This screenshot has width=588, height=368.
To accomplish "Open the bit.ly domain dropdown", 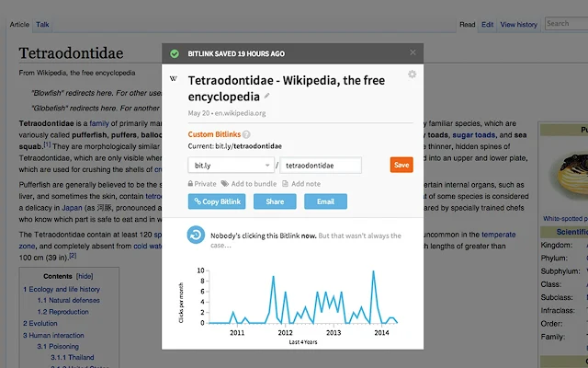I will [x=230, y=165].
